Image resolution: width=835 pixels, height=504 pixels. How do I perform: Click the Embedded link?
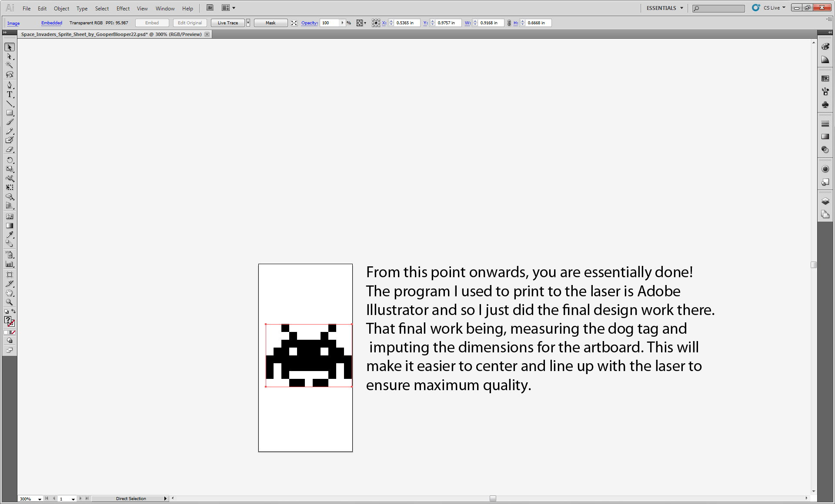(52, 23)
